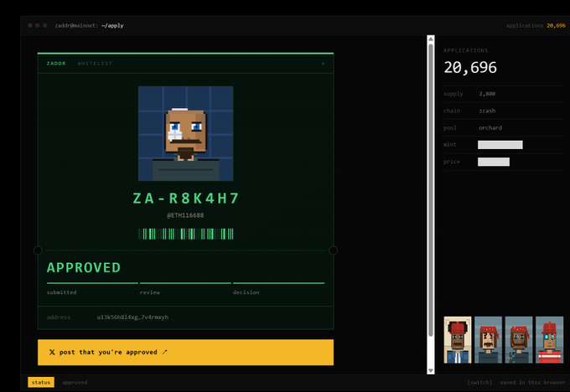Click supply value 2,800
Image resolution: width=570 pixels, height=392 pixels.
487,94
